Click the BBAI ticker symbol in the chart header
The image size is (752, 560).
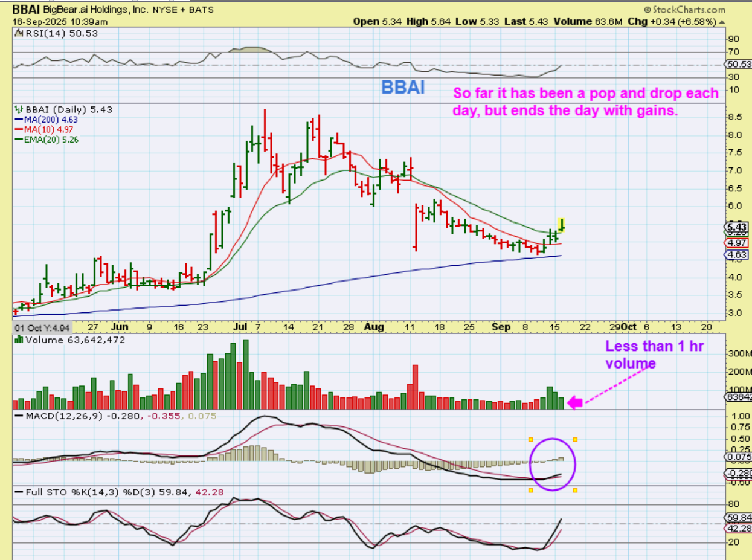pos(25,10)
